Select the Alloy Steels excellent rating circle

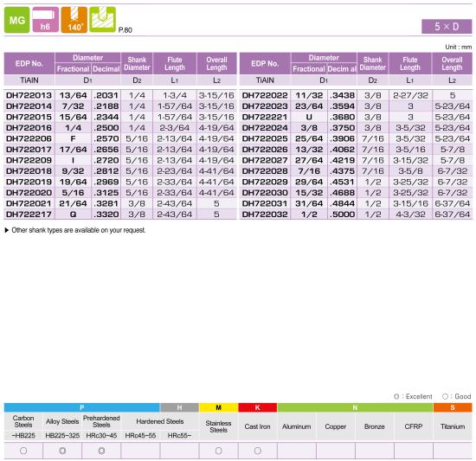(x=62, y=451)
